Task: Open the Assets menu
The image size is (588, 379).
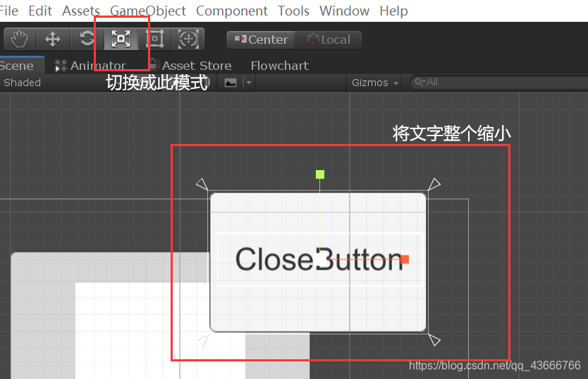Action: point(81,11)
